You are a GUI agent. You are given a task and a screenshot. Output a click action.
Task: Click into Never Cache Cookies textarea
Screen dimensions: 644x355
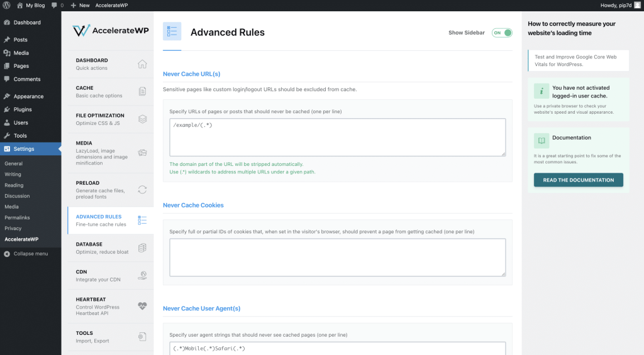(x=338, y=258)
